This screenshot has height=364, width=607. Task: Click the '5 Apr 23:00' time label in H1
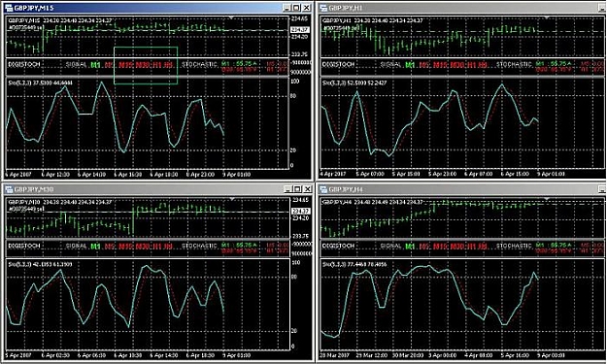pos(443,174)
